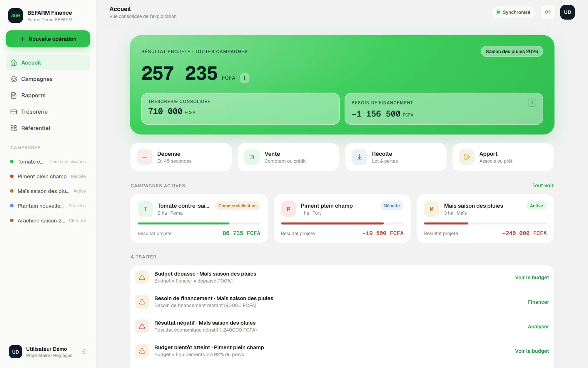Viewport: 588px width, 368px height.
Task: Click the Récolte download icon
Action: click(359, 157)
